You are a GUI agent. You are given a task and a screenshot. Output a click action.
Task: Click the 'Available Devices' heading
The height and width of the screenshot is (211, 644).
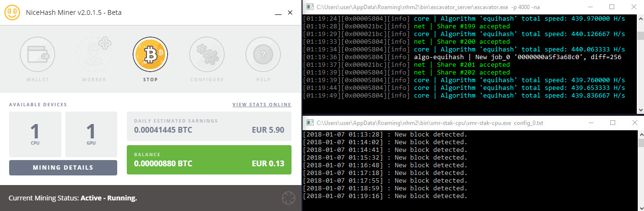coord(38,104)
